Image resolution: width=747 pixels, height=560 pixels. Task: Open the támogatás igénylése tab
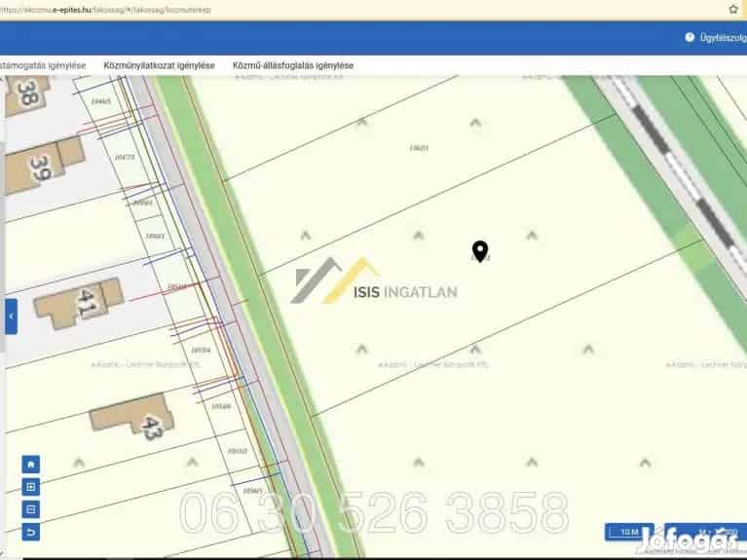pos(43,66)
